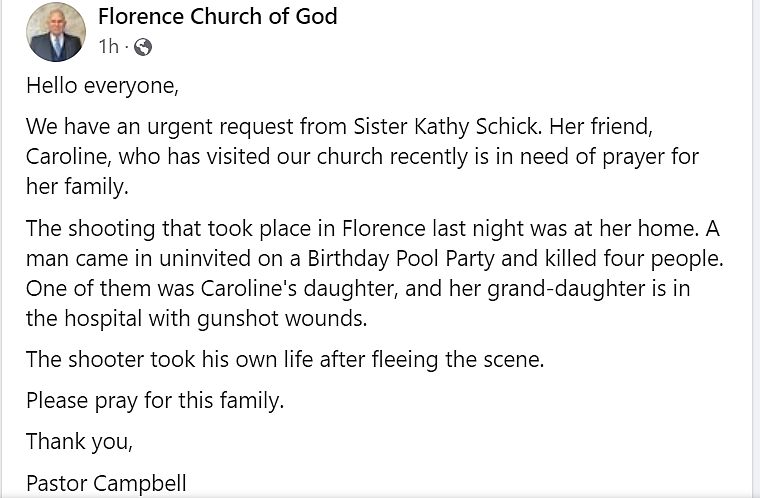Click the 'Hello everyone,' greeting line
Screen dimensions: 760x498
102,86
